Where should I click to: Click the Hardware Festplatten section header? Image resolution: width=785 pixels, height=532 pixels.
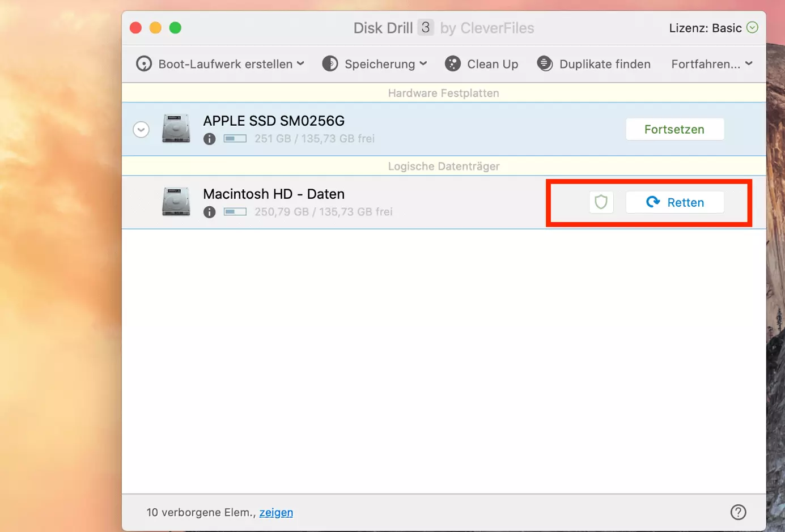coord(444,93)
